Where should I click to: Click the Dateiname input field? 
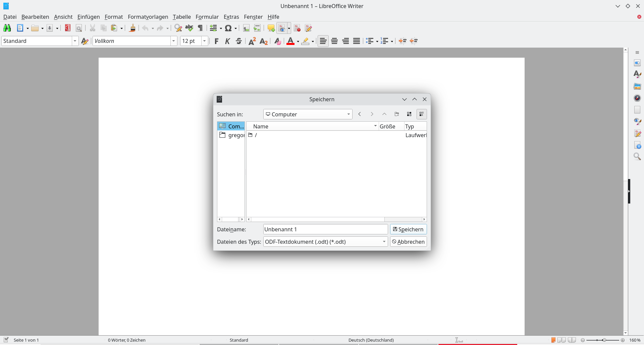coord(326,229)
